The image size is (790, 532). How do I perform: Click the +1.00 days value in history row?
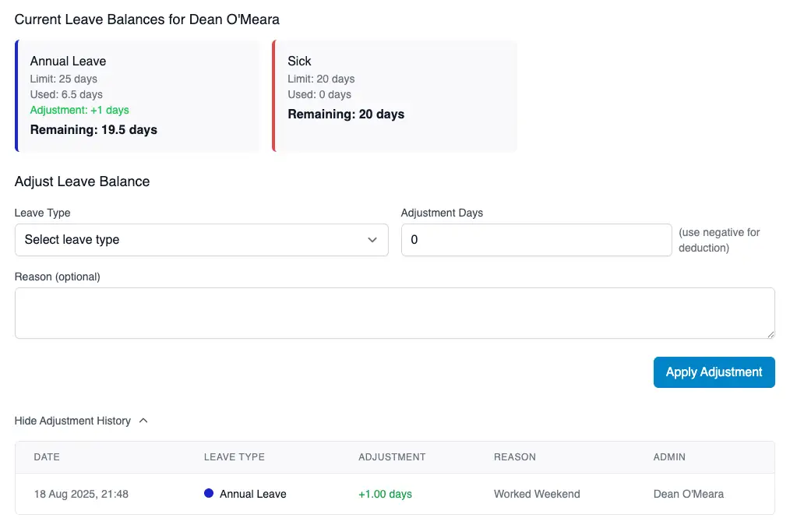pyautogui.click(x=385, y=494)
